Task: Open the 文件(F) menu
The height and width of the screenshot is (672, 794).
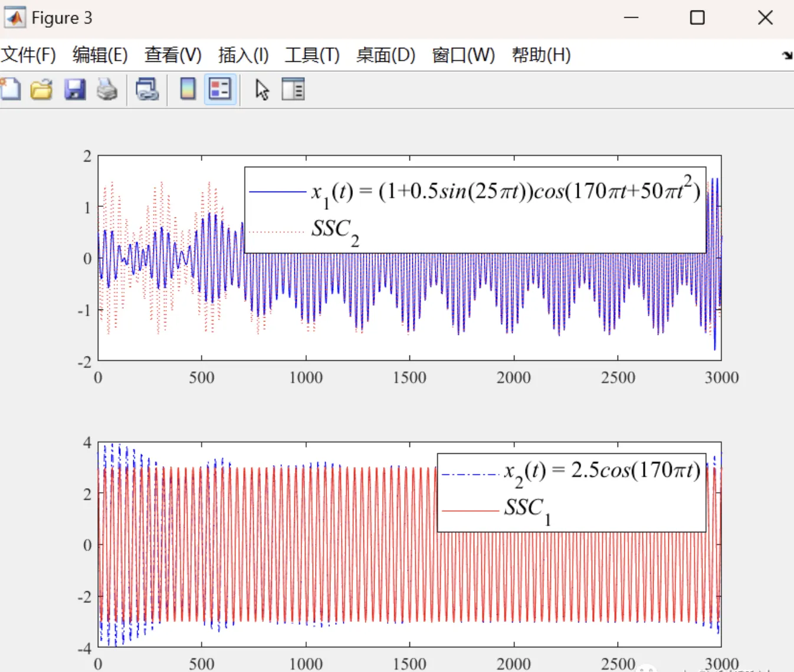Action: pos(28,55)
